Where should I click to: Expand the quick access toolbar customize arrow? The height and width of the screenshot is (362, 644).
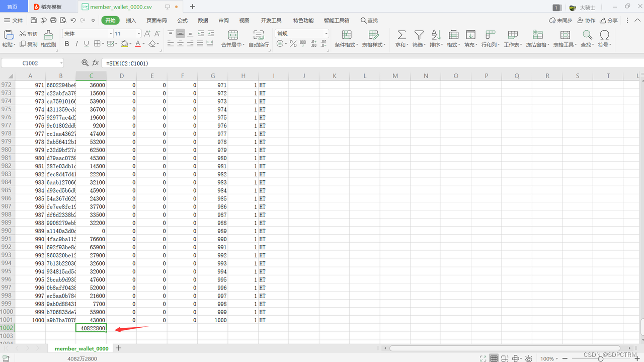tap(93, 20)
